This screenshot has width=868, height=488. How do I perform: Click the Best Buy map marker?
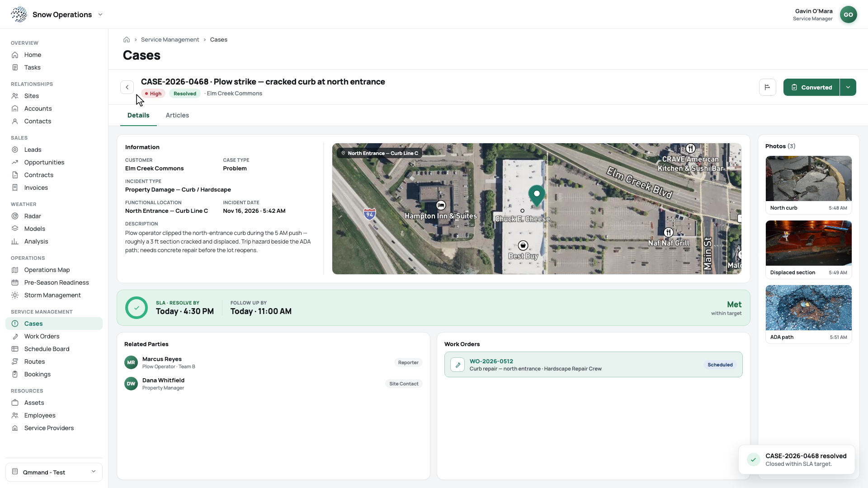pyautogui.click(x=523, y=245)
